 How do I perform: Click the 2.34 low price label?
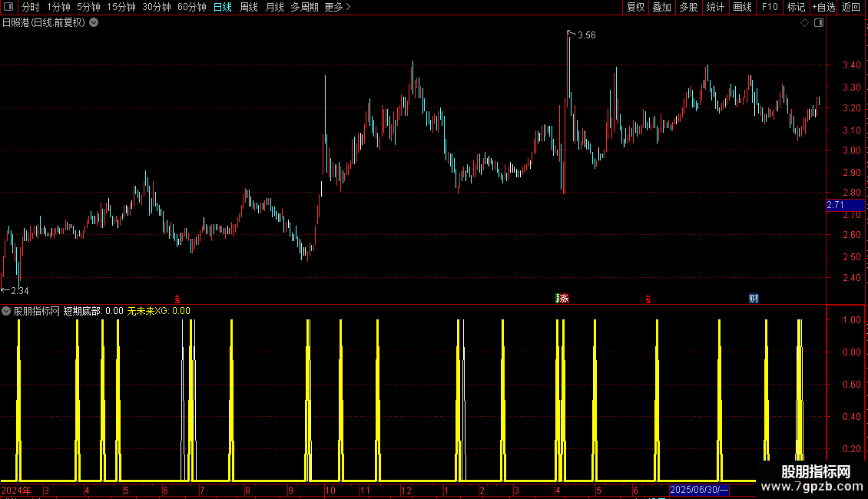coord(19,291)
